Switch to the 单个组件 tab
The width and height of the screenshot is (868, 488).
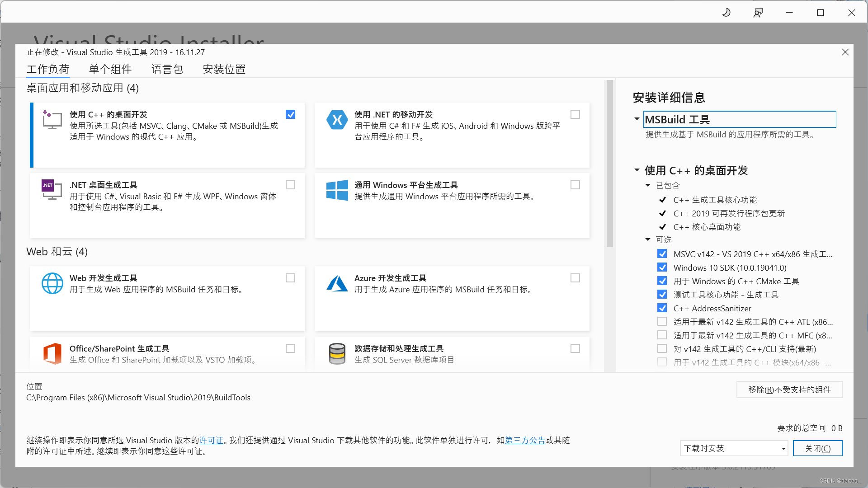click(x=110, y=69)
